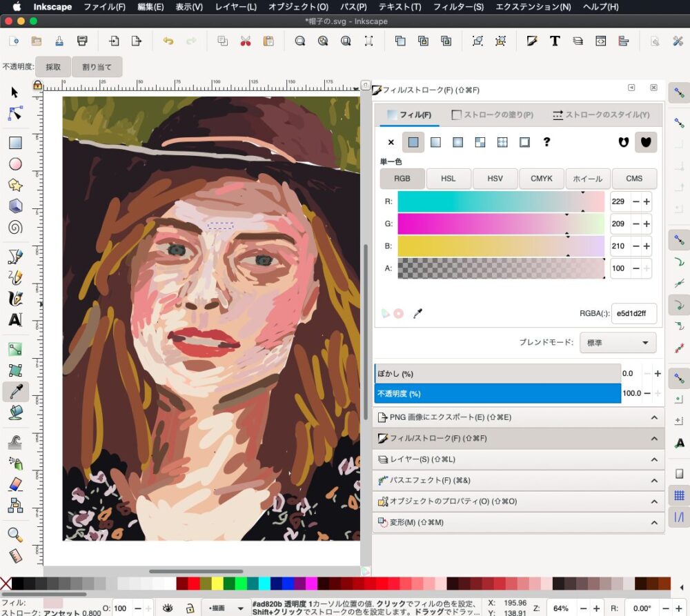Select flat color fill type
Viewport: 690px width, 616px height.
(413, 142)
